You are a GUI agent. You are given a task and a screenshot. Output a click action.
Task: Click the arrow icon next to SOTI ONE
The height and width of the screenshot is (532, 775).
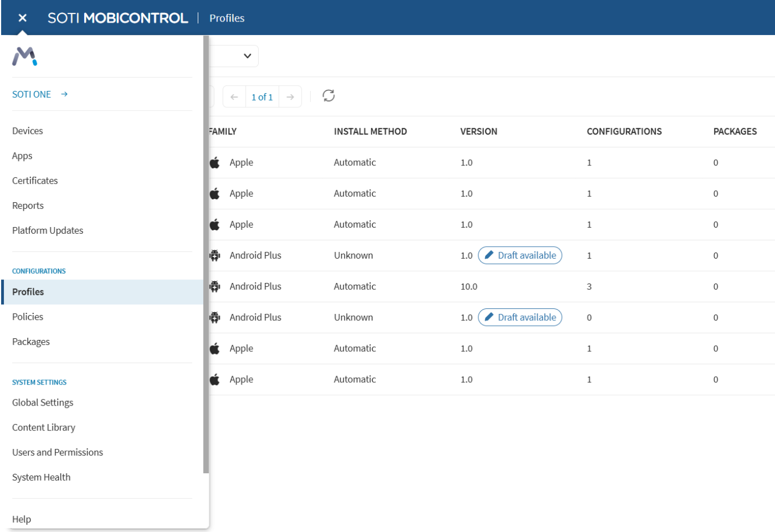(x=64, y=94)
